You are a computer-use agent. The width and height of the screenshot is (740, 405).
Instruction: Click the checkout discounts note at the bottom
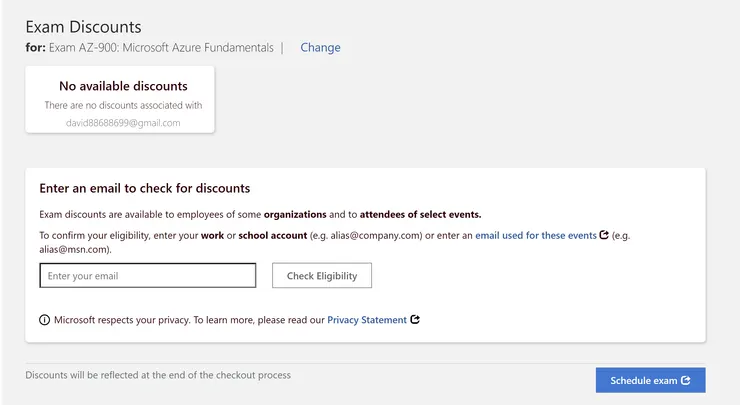point(158,375)
